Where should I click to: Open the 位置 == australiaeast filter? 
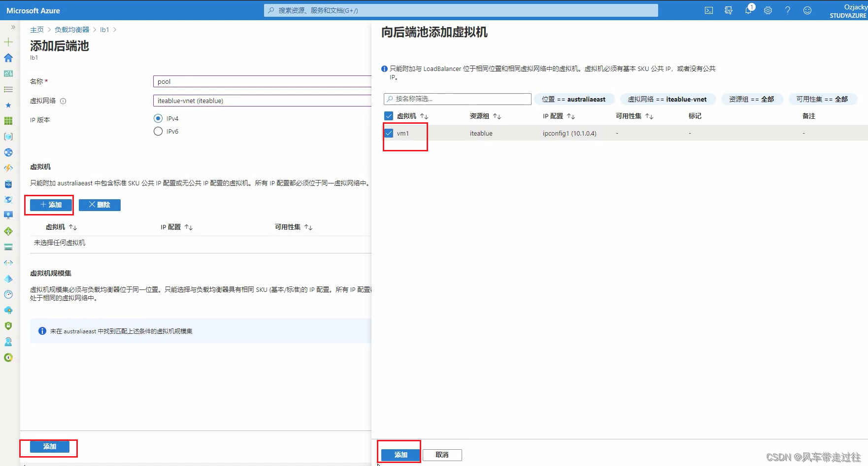pyautogui.click(x=574, y=99)
